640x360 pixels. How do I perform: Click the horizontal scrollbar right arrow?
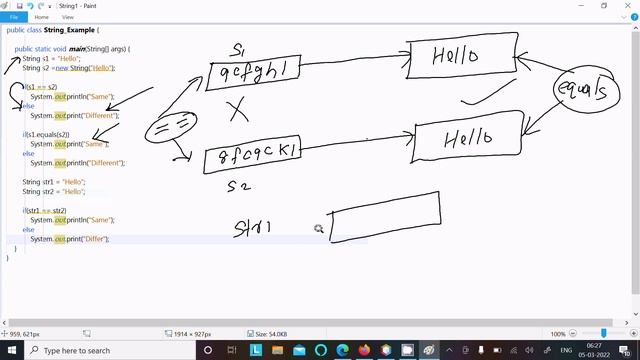point(627,322)
